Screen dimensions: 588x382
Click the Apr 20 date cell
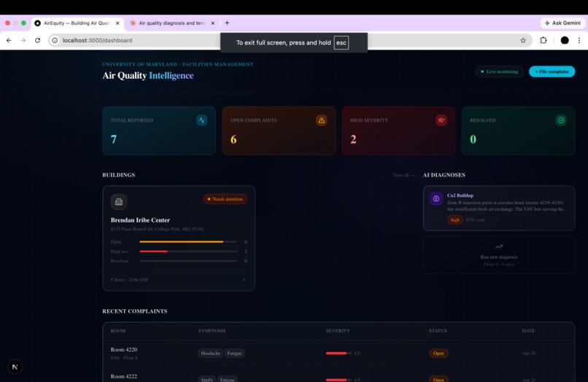pyautogui.click(x=529, y=353)
